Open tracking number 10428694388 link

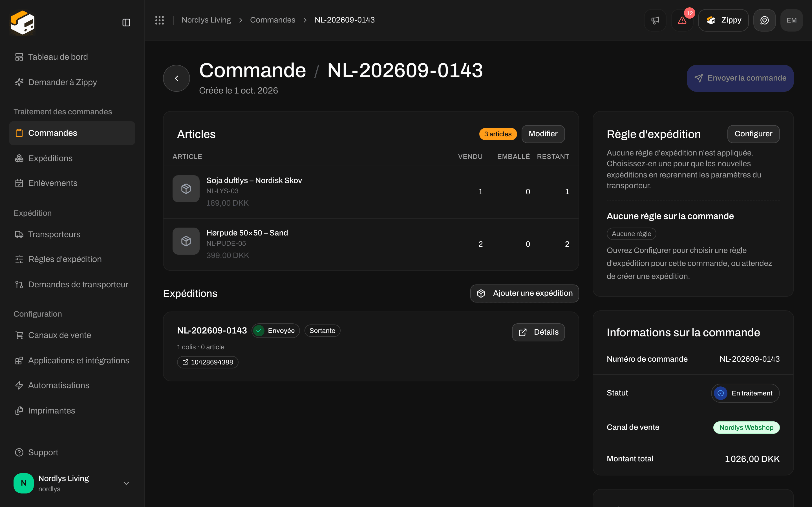[x=208, y=362]
